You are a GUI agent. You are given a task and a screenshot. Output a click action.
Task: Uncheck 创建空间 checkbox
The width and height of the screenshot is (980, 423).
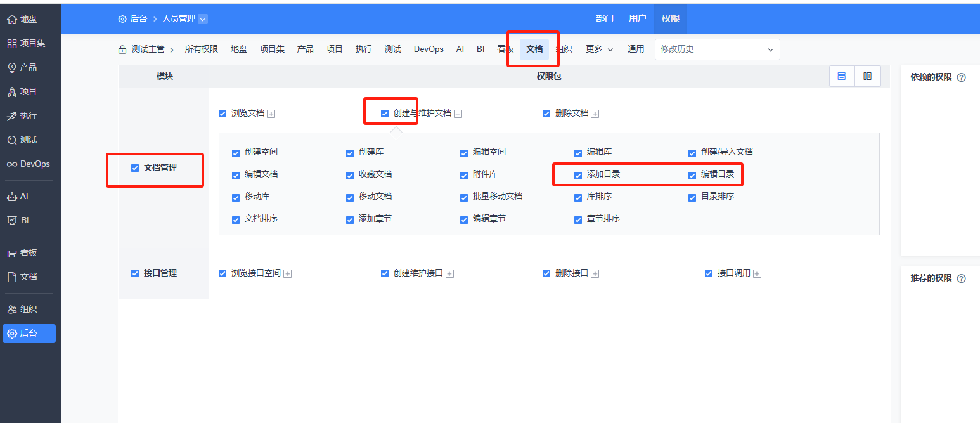(x=236, y=153)
